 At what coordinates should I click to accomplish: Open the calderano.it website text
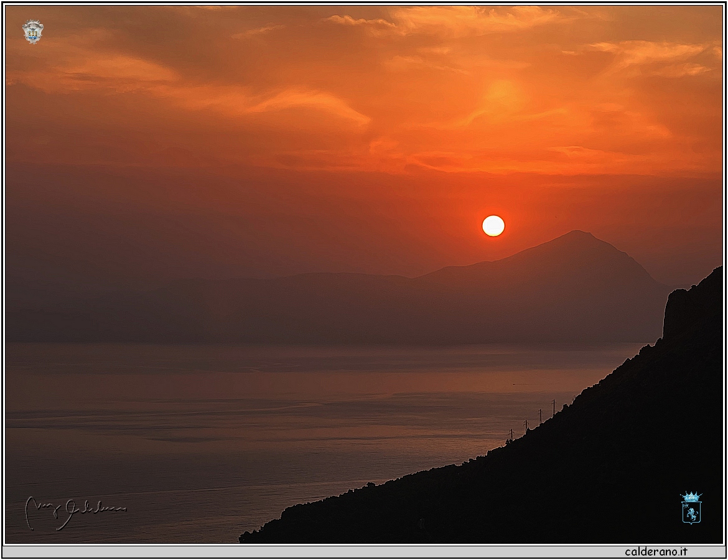(x=656, y=551)
